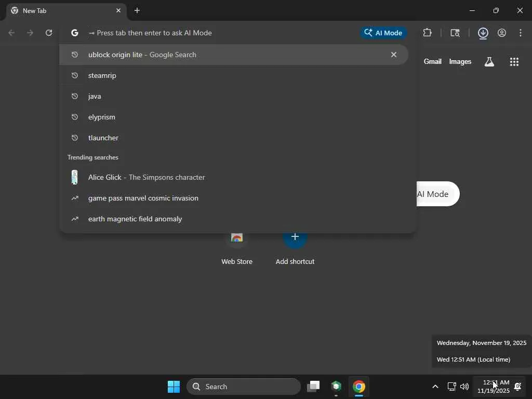Open network icon in system tray
Screen dimensions: 532x399
click(x=451, y=387)
